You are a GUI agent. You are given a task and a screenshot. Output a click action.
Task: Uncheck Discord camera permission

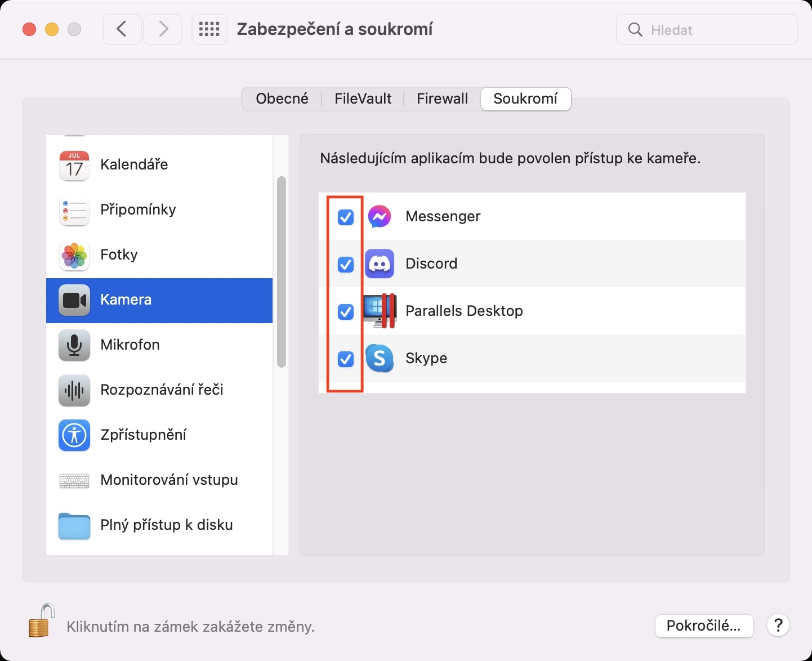345,264
